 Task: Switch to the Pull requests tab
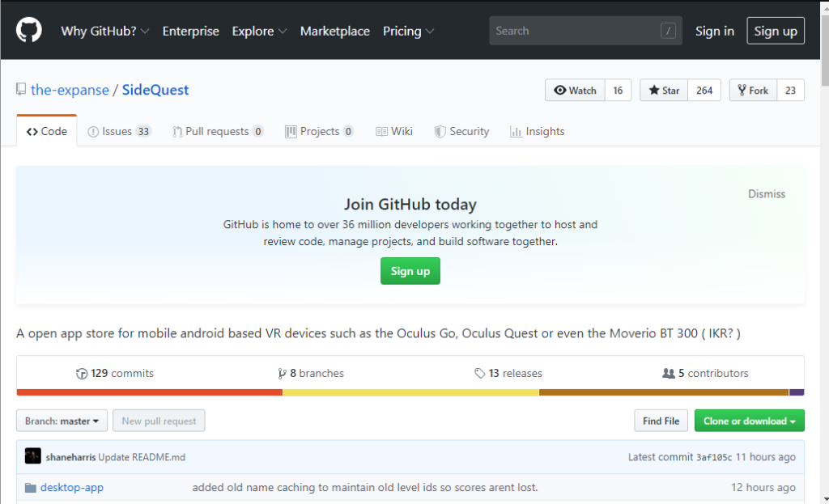click(218, 132)
